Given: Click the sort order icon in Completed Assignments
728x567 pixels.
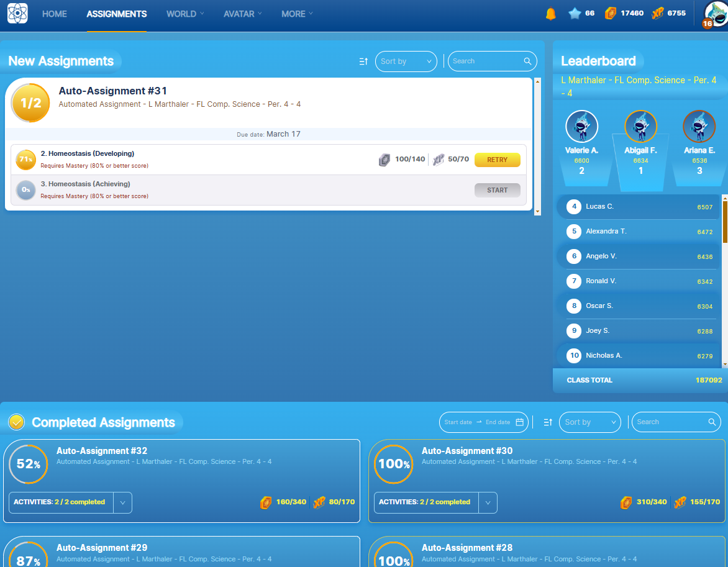Looking at the screenshot, I should pos(547,422).
